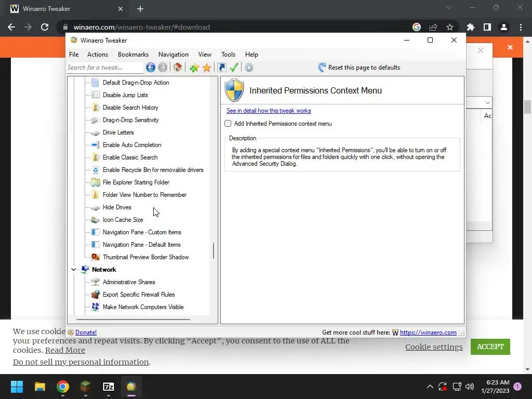The width and height of the screenshot is (532, 399).
Task: Click the Default Drag-n-Drop Action icon
Action: [x=96, y=83]
